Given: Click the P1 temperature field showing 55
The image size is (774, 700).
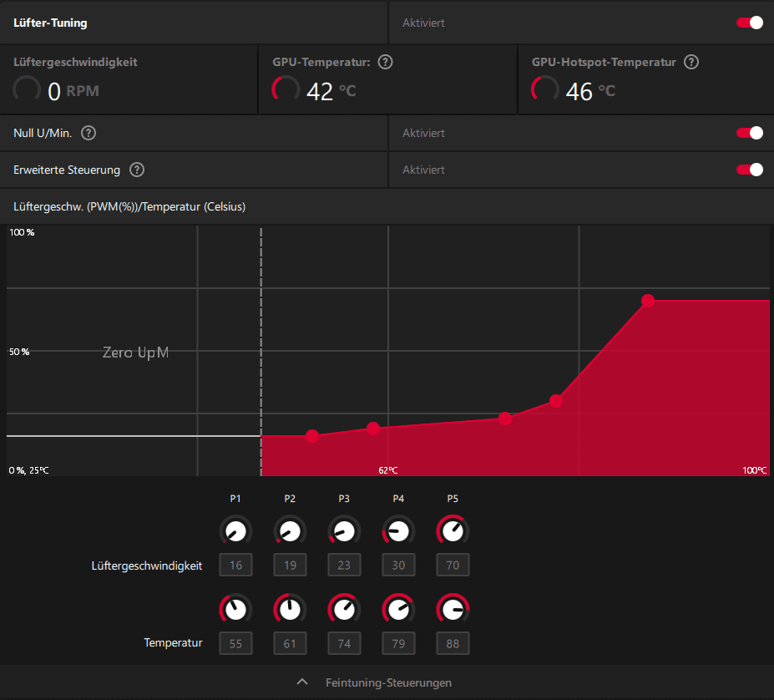Looking at the screenshot, I should pos(235,644).
